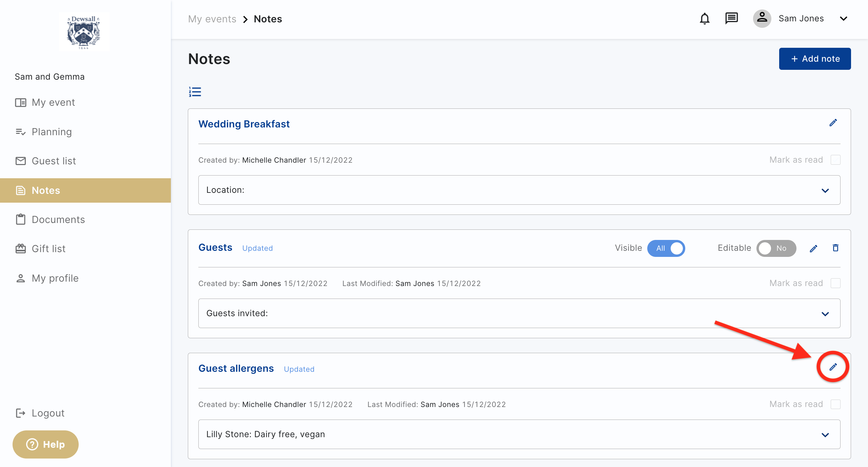This screenshot has height=467, width=868.
Task: Click the Sam Jones avatar icon
Action: coord(762,18)
